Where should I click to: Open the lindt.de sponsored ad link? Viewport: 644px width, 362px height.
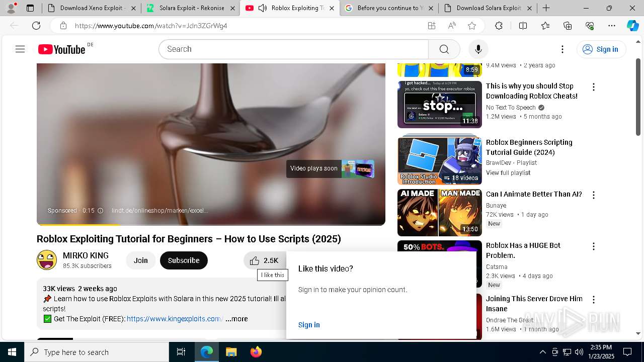(159, 211)
